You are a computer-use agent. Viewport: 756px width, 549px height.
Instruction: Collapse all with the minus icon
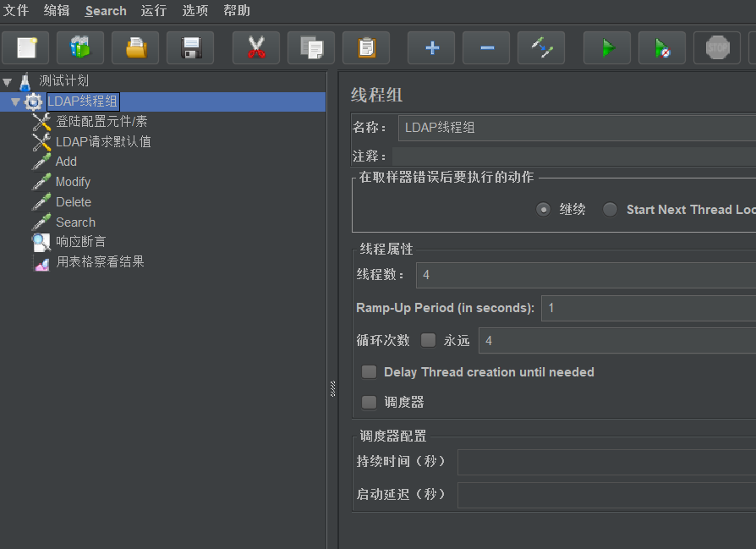(486, 47)
